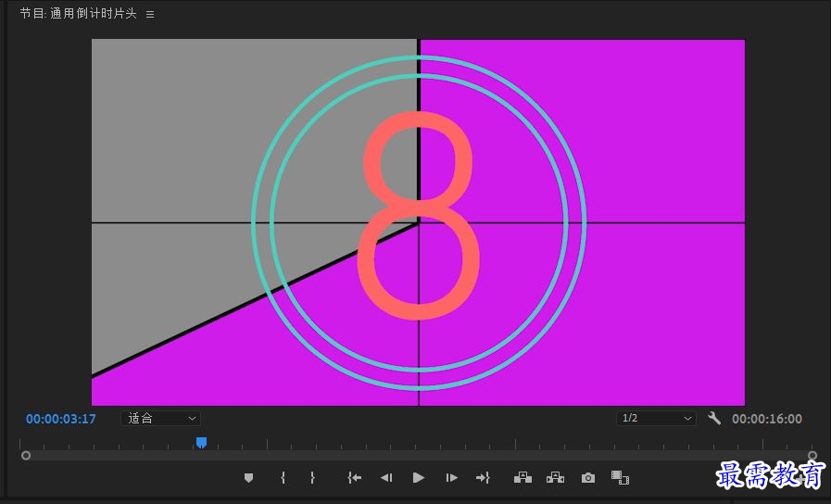Click the Mark In button
This screenshot has width=831, height=504.
[x=283, y=478]
